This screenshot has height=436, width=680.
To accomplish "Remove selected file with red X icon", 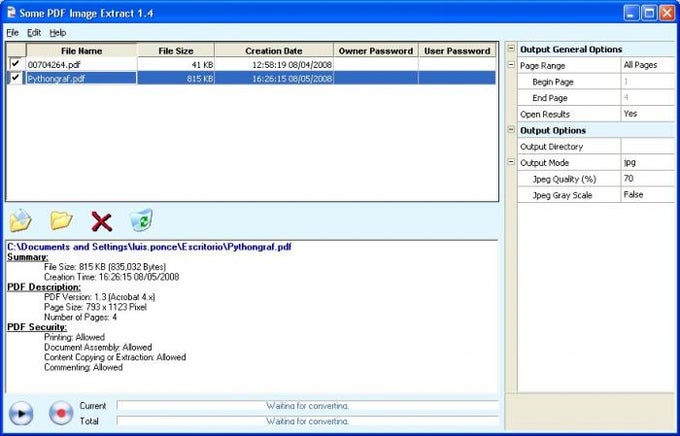I will (101, 221).
